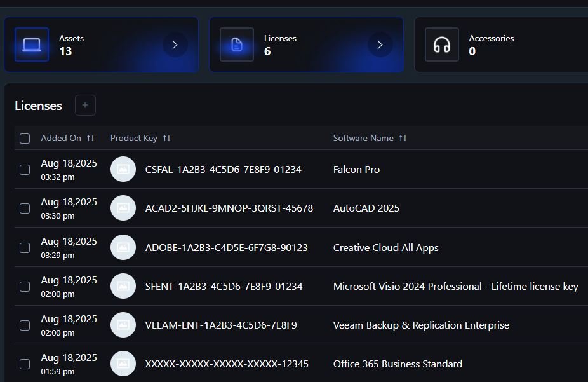Click product key ADOBE-1A2B3-C4D5E-6F7G8-90123

point(227,248)
